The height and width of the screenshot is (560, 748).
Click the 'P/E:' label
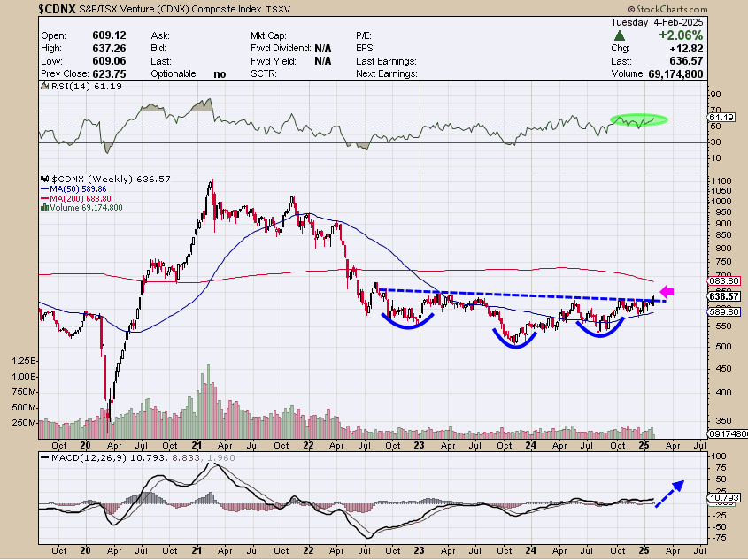tap(364, 35)
